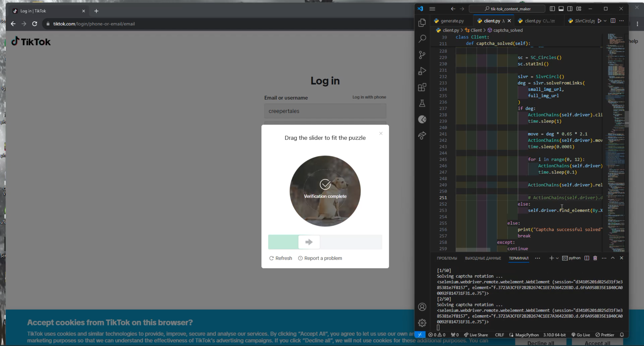Click the TikTok browser back arrow
The image size is (644, 346).
(13, 23)
